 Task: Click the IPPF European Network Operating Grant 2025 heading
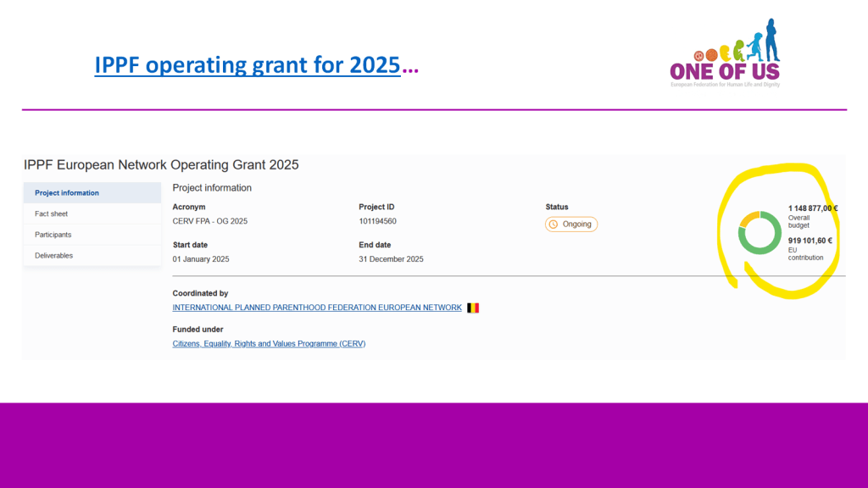point(161,165)
